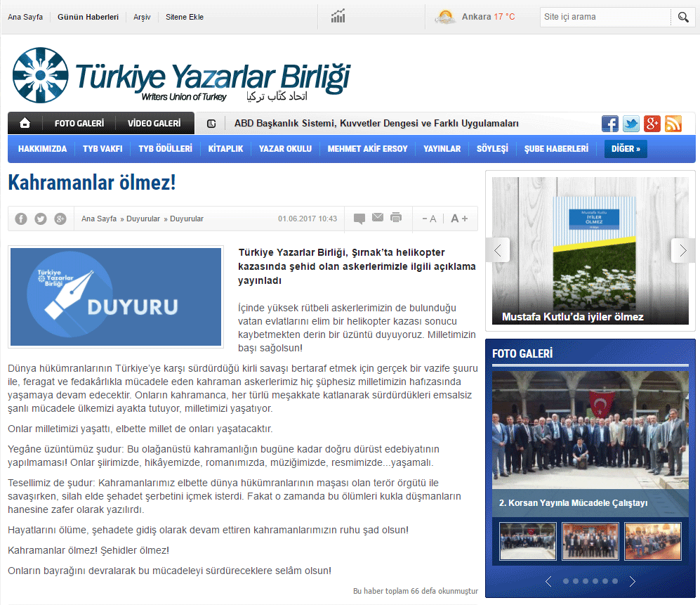Click the Arşiv link
Screen dimensions: 700x605
click(142, 17)
